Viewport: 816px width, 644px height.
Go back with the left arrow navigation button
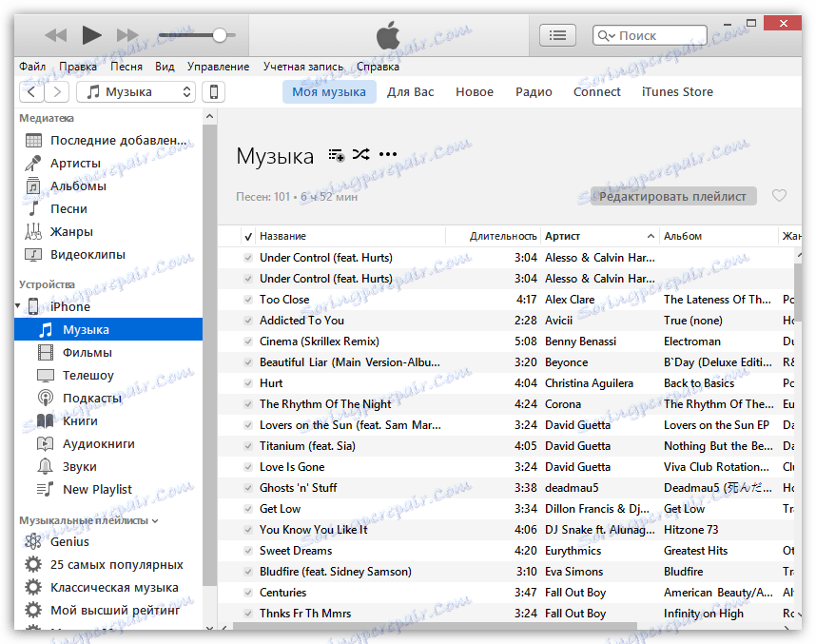(31, 92)
